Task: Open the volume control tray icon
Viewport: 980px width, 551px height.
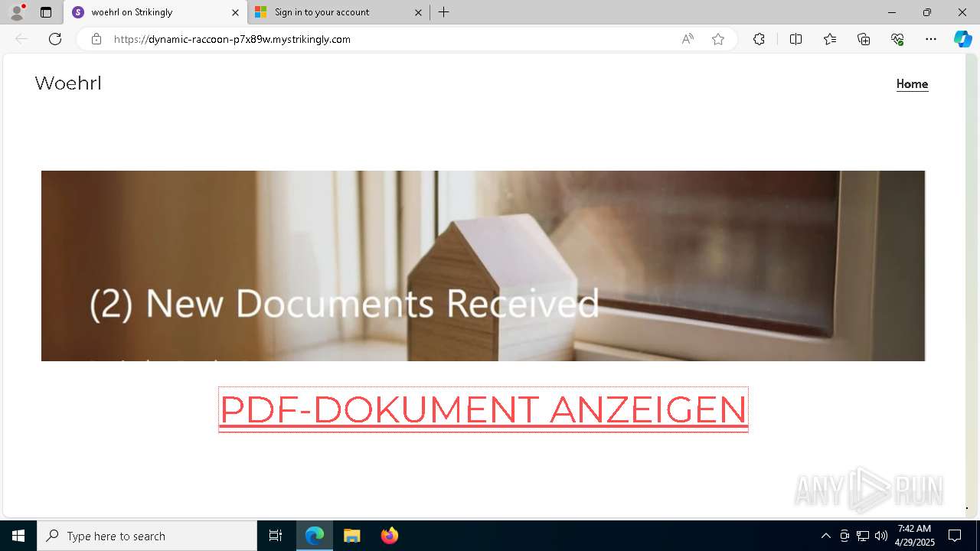Action: pyautogui.click(x=881, y=536)
